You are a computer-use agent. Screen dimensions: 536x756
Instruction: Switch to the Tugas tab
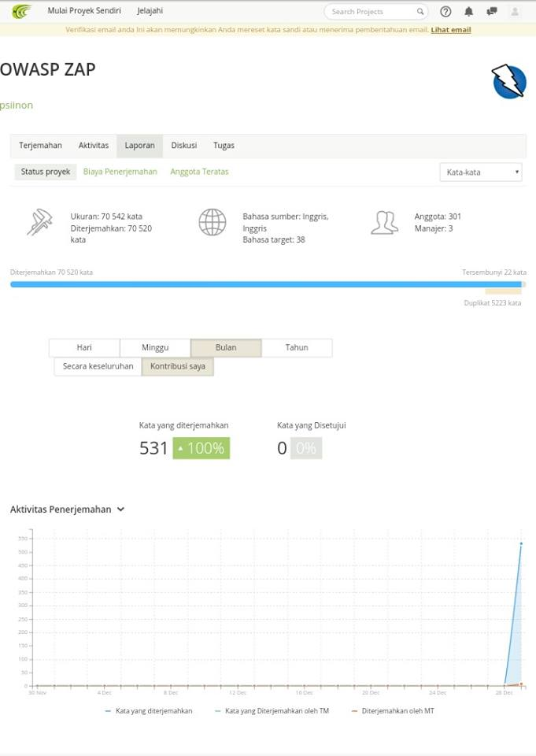tap(224, 146)
